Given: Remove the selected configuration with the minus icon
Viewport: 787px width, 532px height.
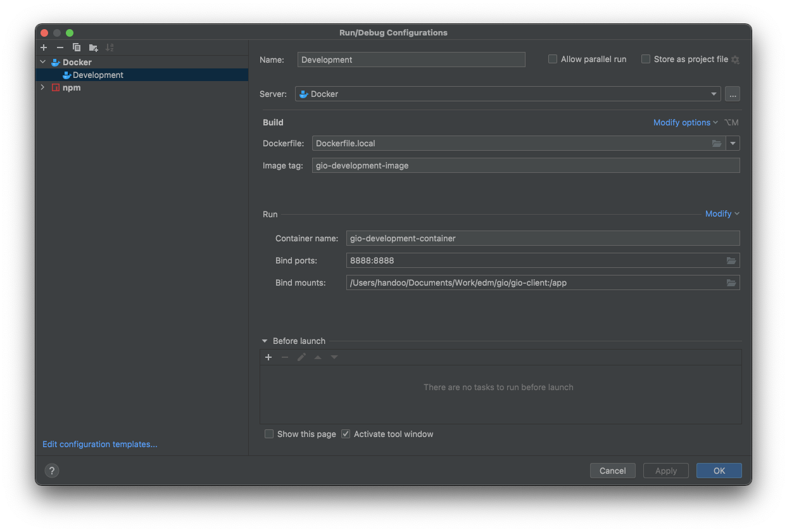Looking at the screenshot, I should [x=60, y=47].
